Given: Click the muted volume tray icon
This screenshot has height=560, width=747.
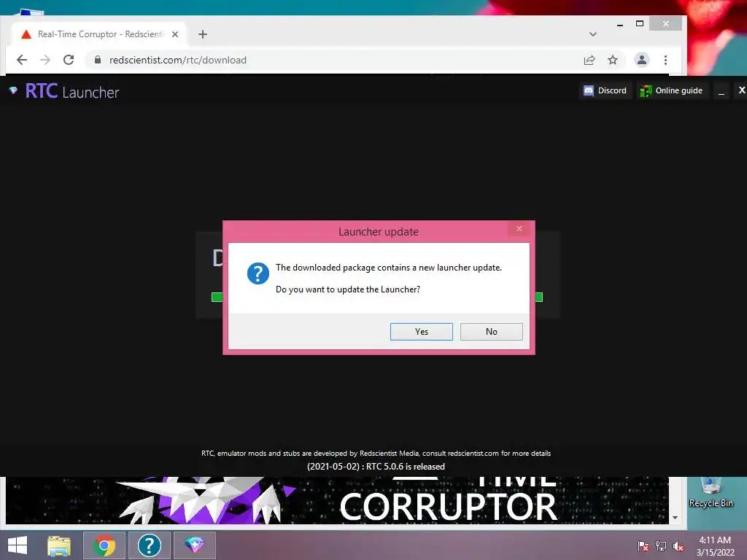Looking at the screenshot, I should pos(678,545).
